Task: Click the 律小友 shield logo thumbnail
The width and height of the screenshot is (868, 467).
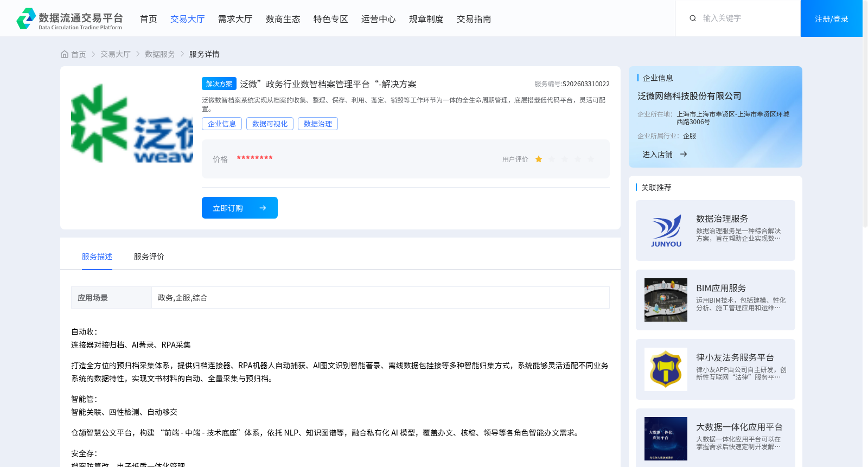Action: 666,369
